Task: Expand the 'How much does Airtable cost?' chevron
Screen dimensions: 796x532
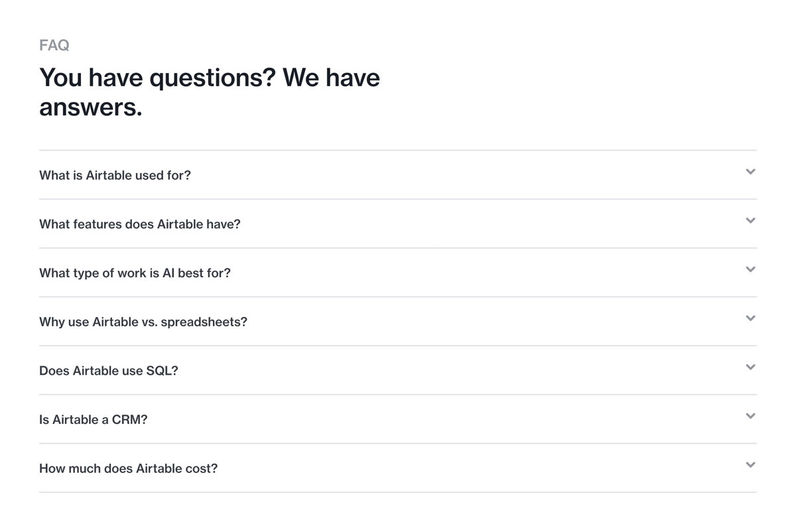Action: [x=750, y=464]
